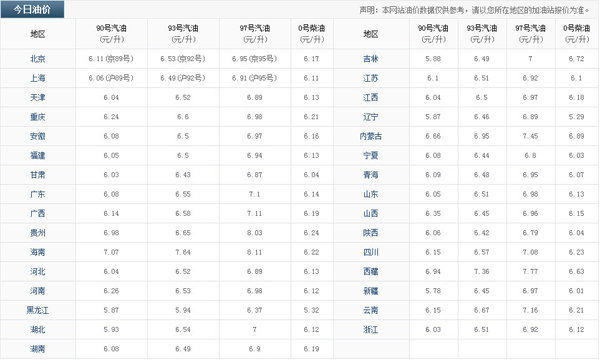Select the 云南 region link

(370, 310)
